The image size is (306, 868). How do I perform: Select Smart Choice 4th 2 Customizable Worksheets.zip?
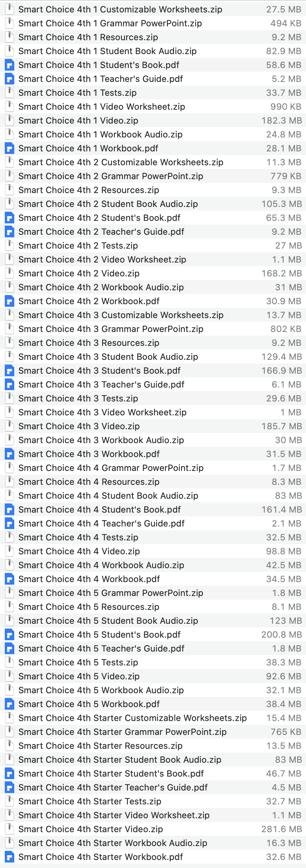[121, 162]
